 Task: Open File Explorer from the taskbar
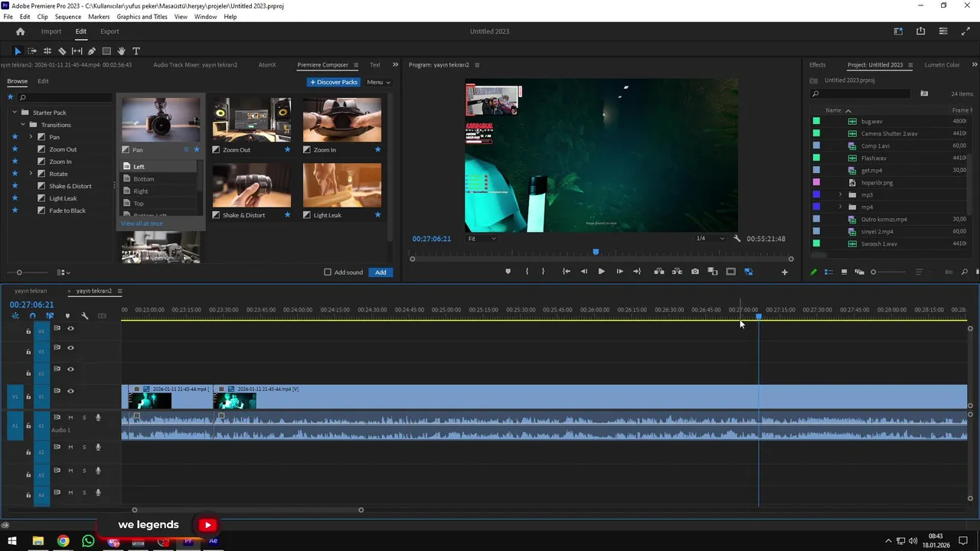tap(38, 541)
